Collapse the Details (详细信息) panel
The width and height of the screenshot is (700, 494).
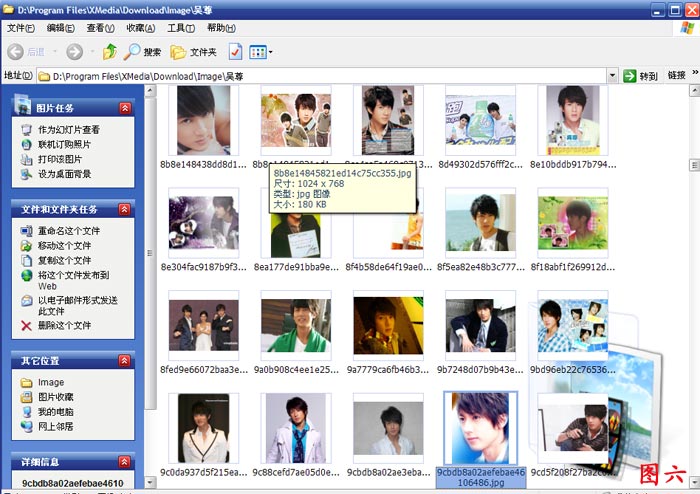(125, 461)
